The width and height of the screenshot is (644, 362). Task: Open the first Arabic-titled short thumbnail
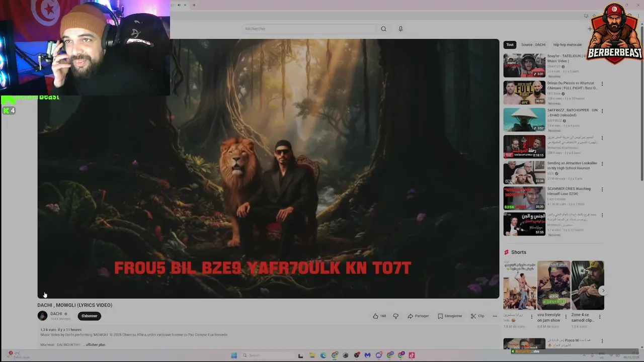(x=520, y=285)
